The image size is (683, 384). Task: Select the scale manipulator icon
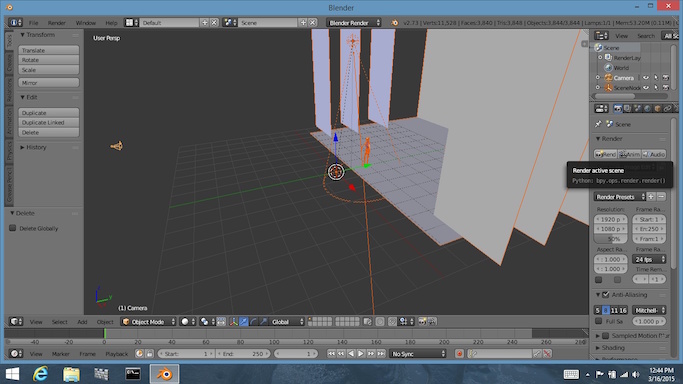click(264, 322)
